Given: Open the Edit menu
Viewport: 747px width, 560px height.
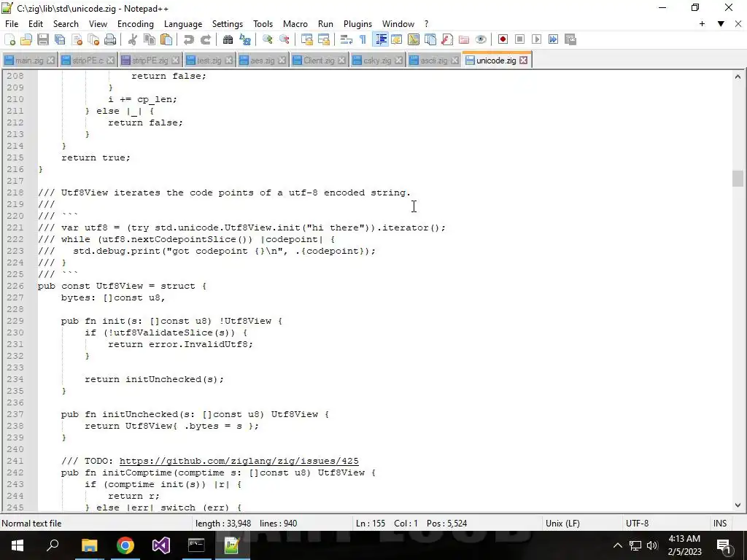Looking at the screenshot, I should coord(36,24).
